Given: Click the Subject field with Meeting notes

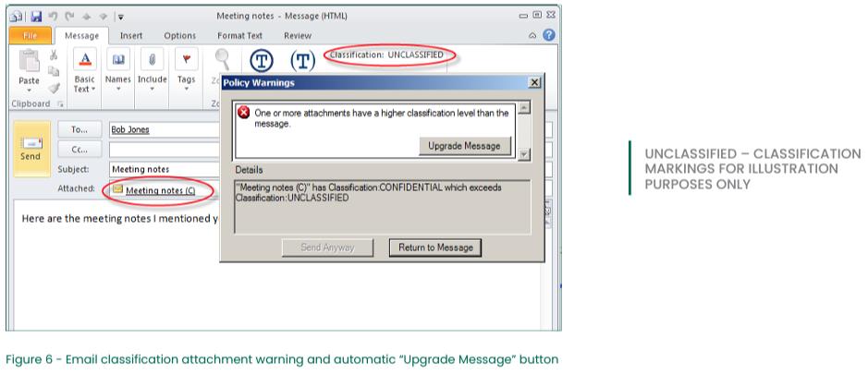Looking at the screenshot, I should coord(165,169).
